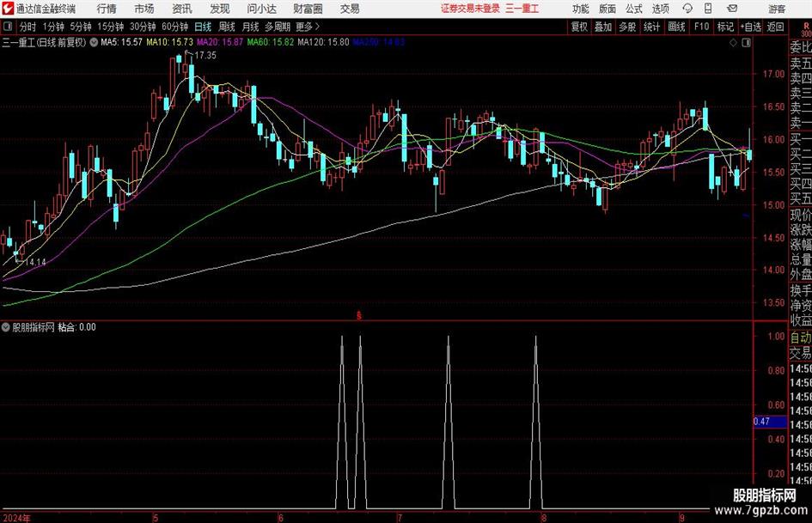Open the 交易 menu
The height and width of the screenshot is (523, 812).
(350, 9)
